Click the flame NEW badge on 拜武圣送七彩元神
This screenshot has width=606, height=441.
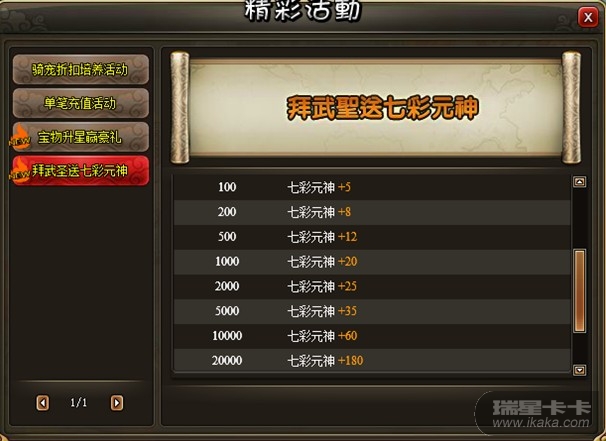click(19, 171)
